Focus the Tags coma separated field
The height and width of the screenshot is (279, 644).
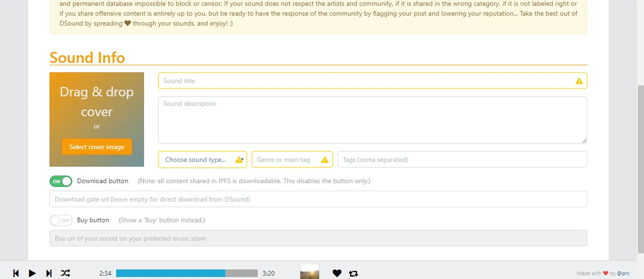click(462, 159)
